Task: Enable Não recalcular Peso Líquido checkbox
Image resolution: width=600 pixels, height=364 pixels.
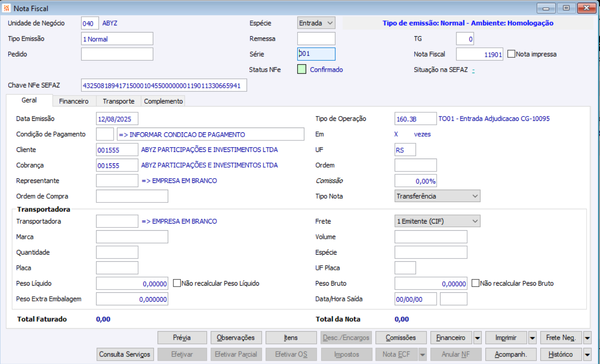Action: [x=176, y=283]
